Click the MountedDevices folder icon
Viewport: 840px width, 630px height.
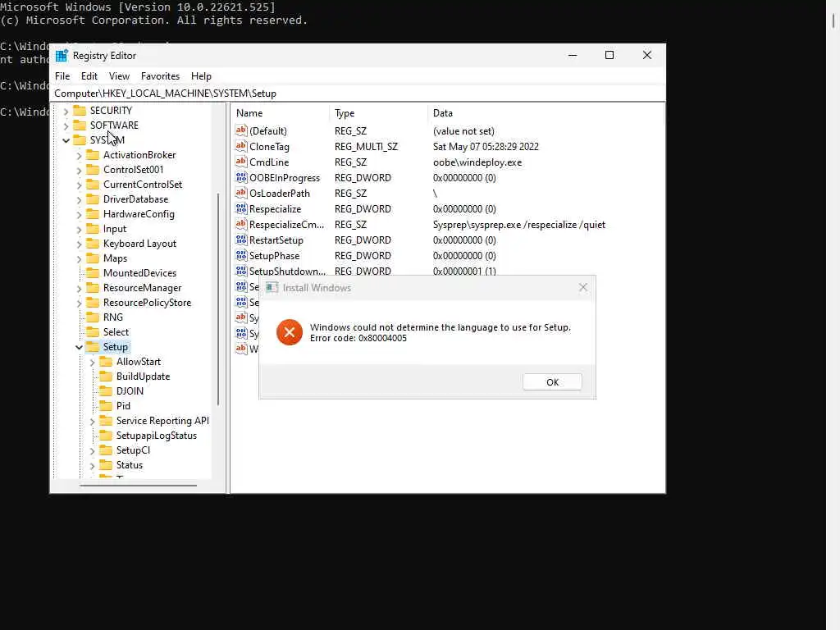(x=93, y=272)
